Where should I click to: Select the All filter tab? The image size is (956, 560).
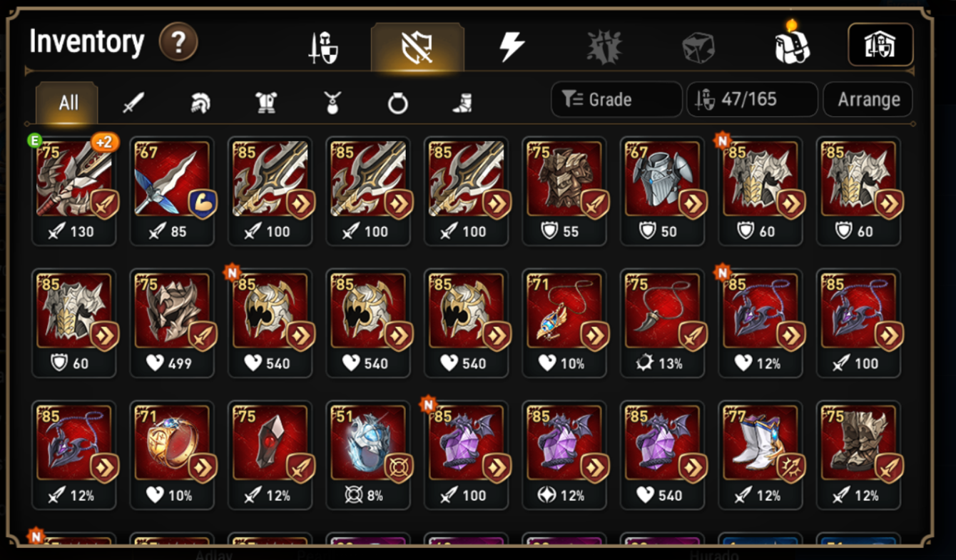[68, 102]
